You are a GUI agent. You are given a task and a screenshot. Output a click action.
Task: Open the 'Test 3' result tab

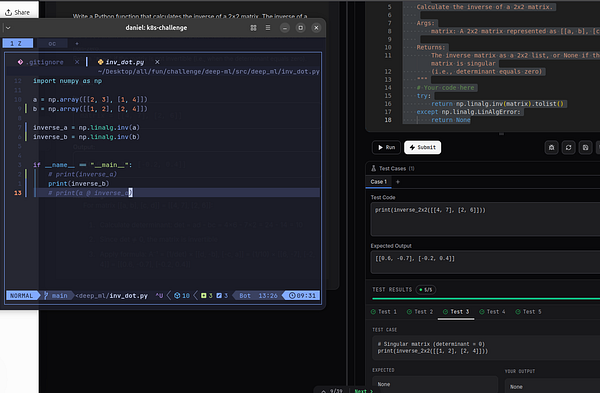tap(456, 311)
